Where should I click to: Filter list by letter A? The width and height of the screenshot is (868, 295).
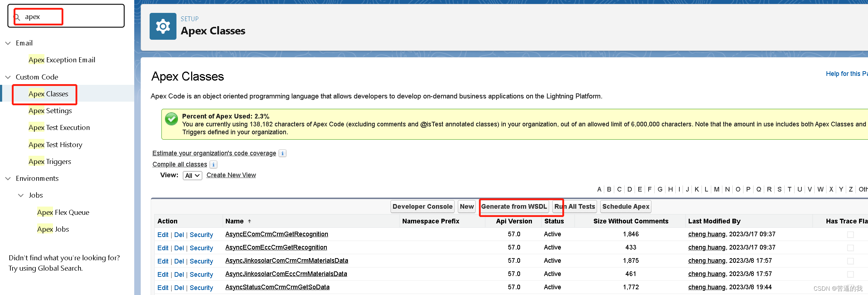(599, 189)
